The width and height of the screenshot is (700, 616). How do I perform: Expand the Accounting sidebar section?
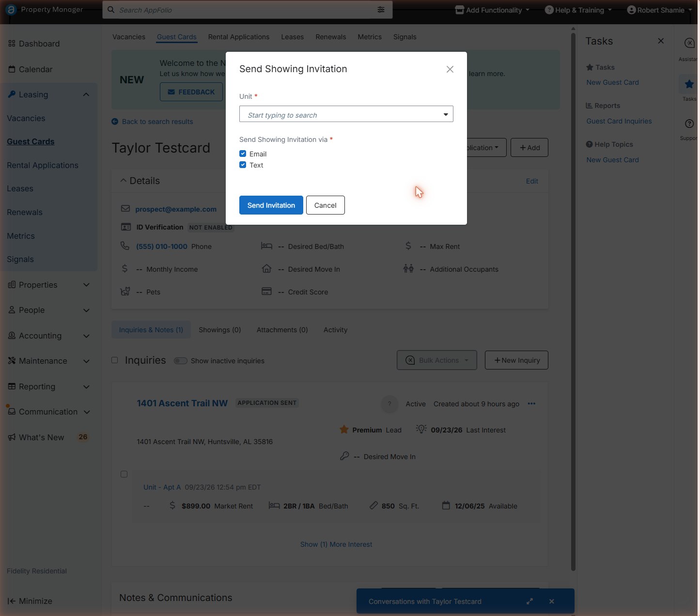coord(86,336)
